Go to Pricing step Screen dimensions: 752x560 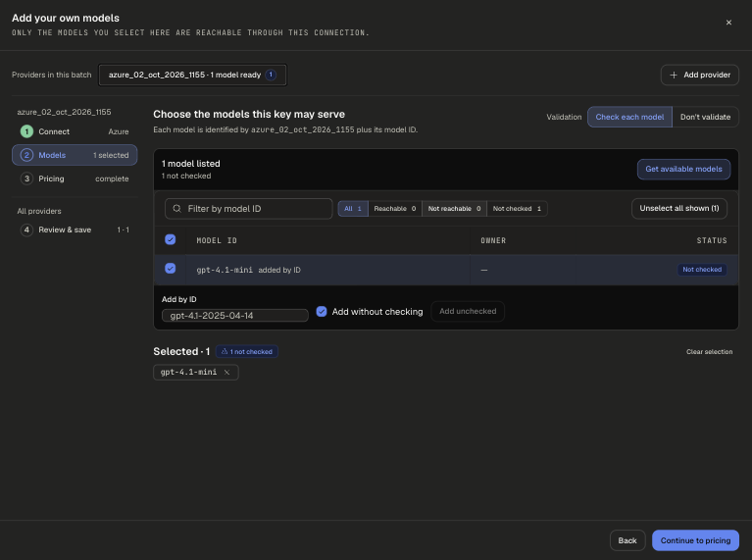click(x=75, y=178)
